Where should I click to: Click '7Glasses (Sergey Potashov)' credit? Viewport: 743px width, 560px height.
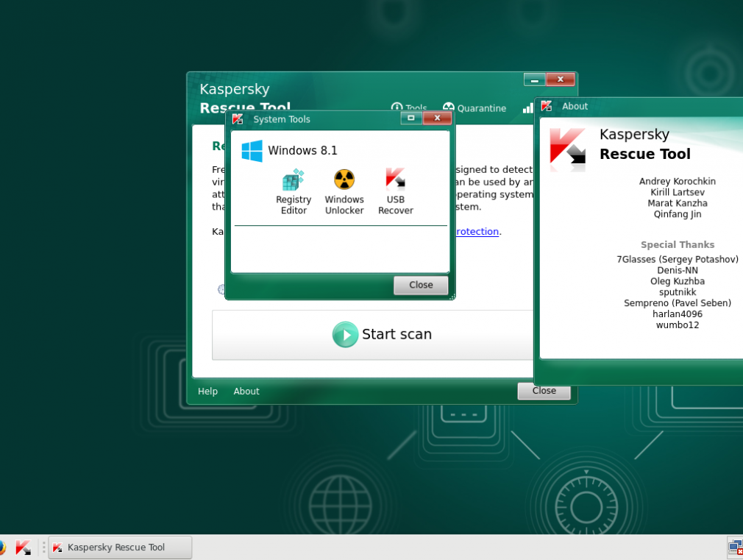pyautogui.click(x=677, y=259)
